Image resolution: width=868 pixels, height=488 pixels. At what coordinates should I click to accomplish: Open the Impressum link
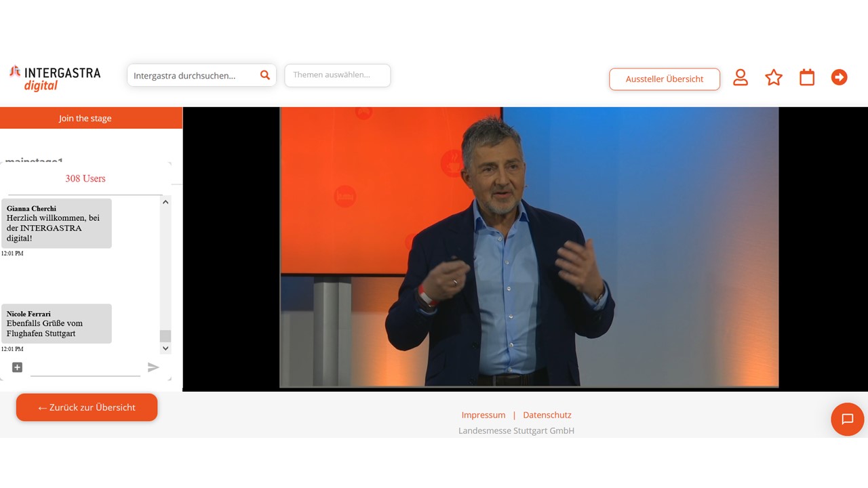point(484,415)
